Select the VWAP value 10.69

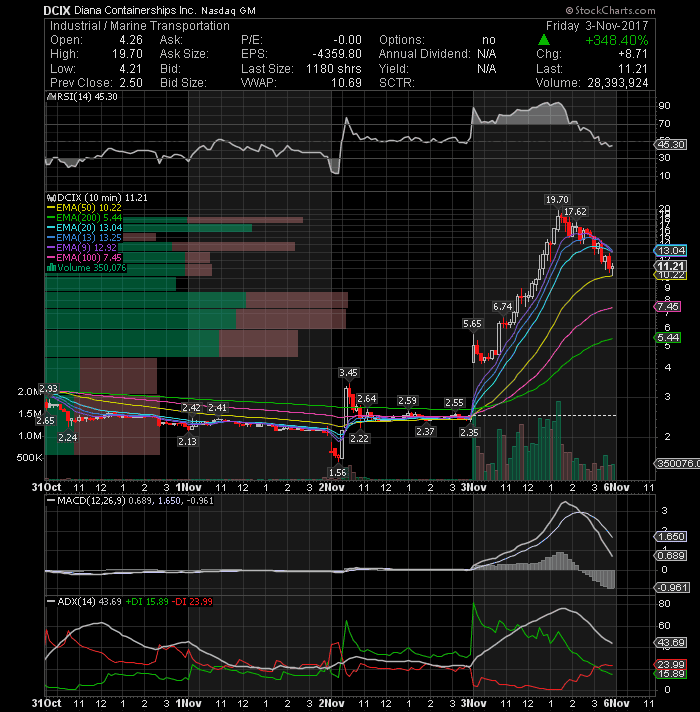click(346, 83)
